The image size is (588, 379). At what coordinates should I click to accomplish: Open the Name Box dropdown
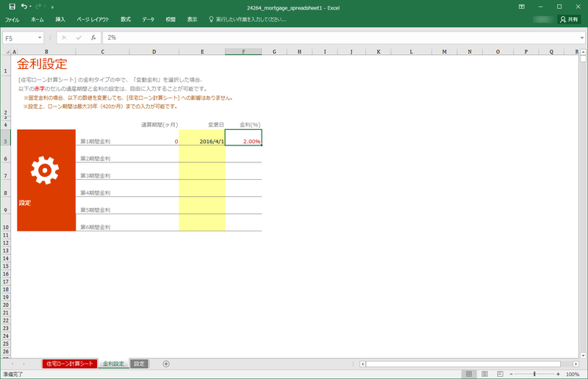(x=40, y=37)
